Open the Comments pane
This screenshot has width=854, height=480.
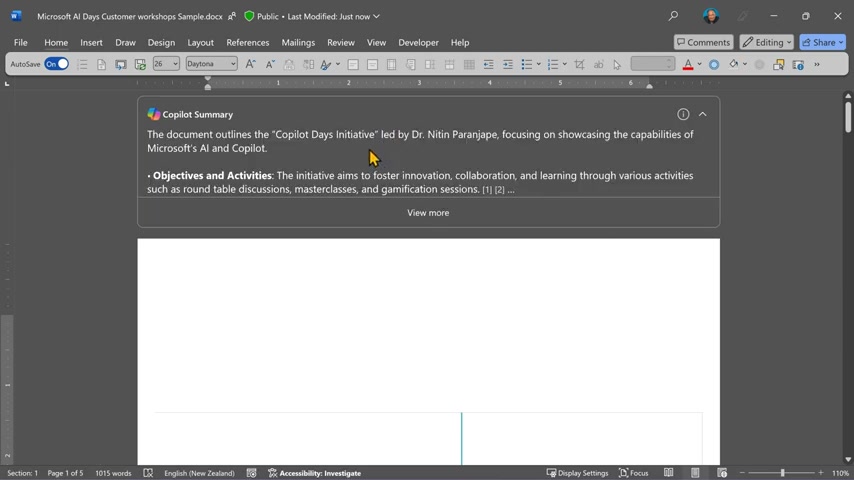click(703, 42)
